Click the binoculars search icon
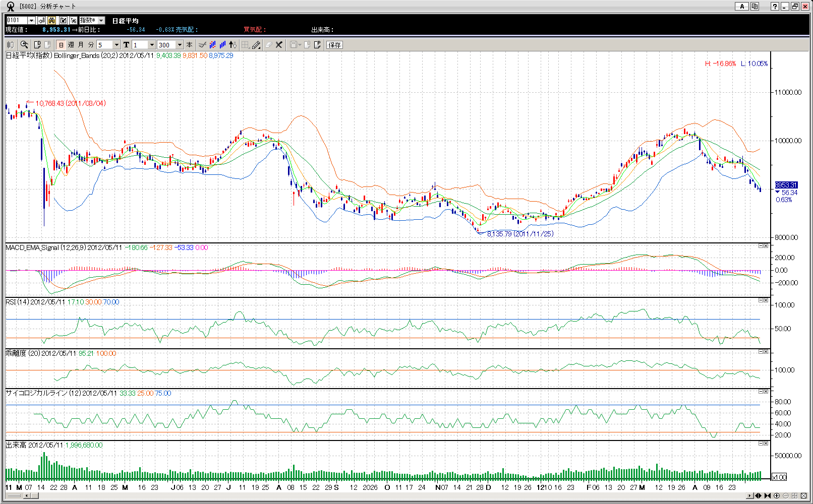 click(x=51, y=20)
